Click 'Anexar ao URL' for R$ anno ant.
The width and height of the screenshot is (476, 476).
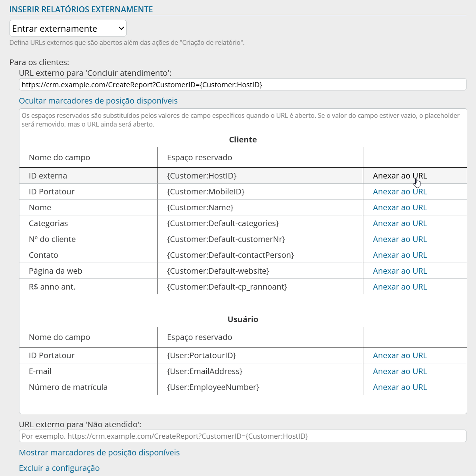[399, 287]
